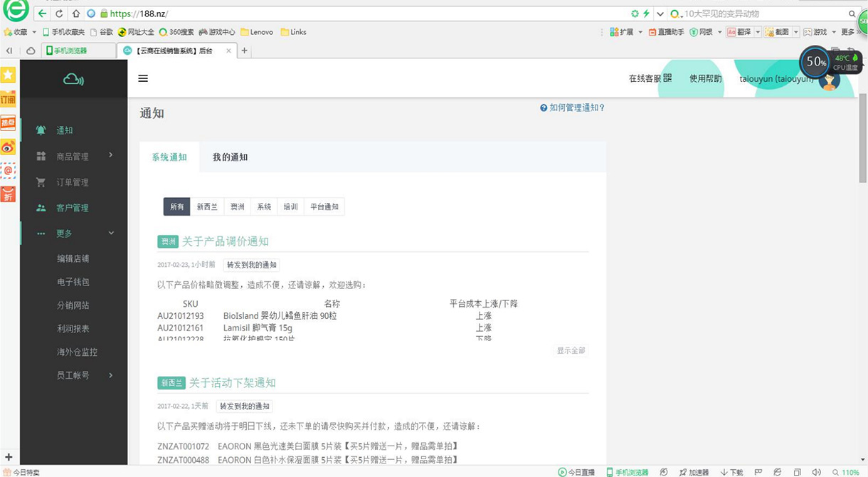Open 海外仓监控 in the sidebar
The width and height of the screenshot is (868, 477).
(x=78, y=352)
